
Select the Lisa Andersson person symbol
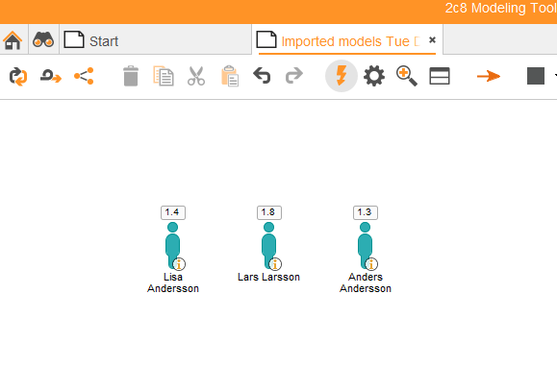[x=172, y=246]
